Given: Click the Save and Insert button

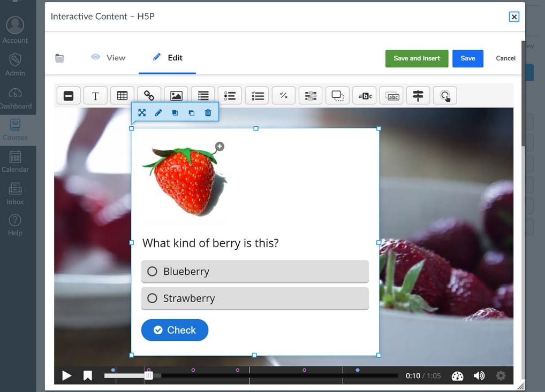Looking at the screenshot, I should (x=417, y=58).
